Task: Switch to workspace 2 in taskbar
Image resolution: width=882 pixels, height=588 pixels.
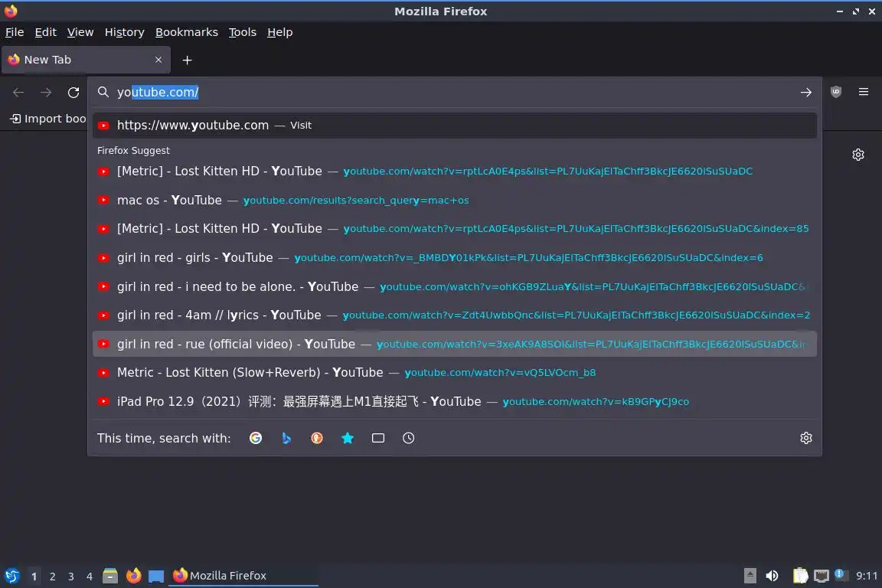Action: [52, 577]
